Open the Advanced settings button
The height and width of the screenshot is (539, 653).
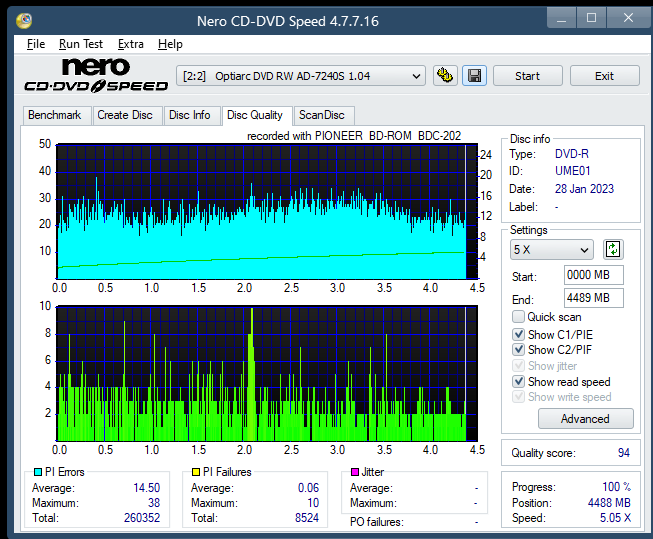pos(586,419)
